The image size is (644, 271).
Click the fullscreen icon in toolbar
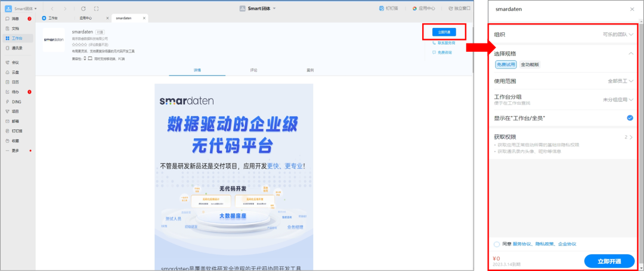tap(96, 8)
